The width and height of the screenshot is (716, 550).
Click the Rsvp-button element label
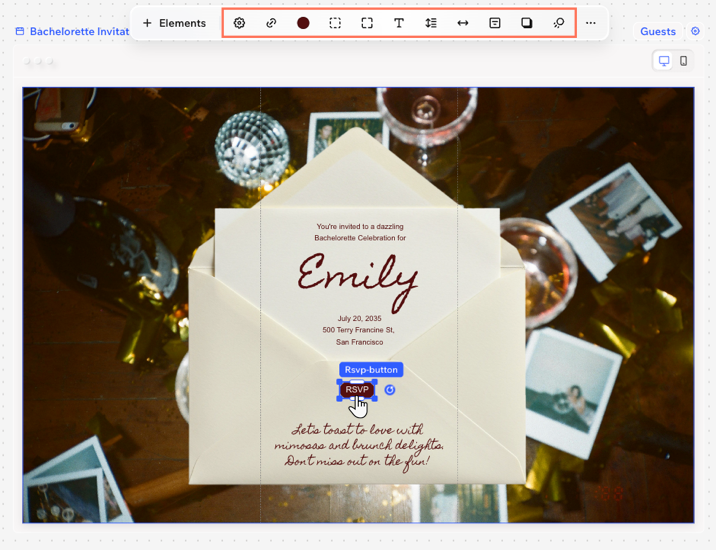click(x=371, y=370)
